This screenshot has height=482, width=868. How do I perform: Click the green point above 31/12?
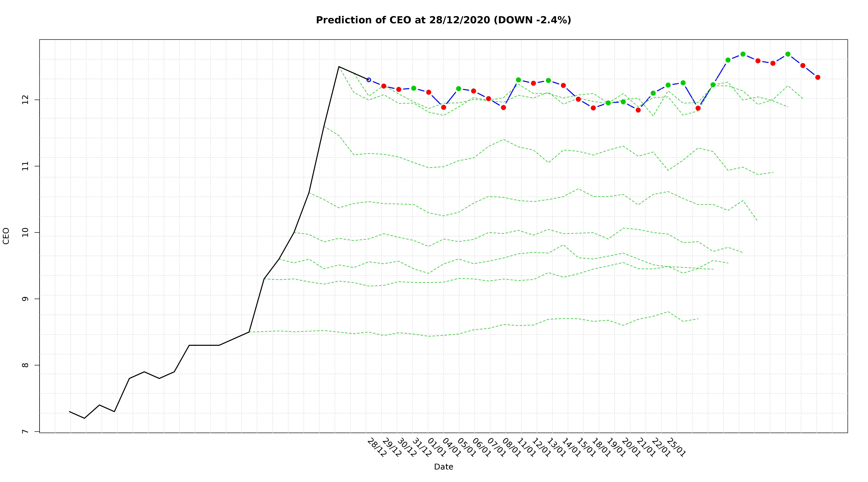(x=414, y=88)
